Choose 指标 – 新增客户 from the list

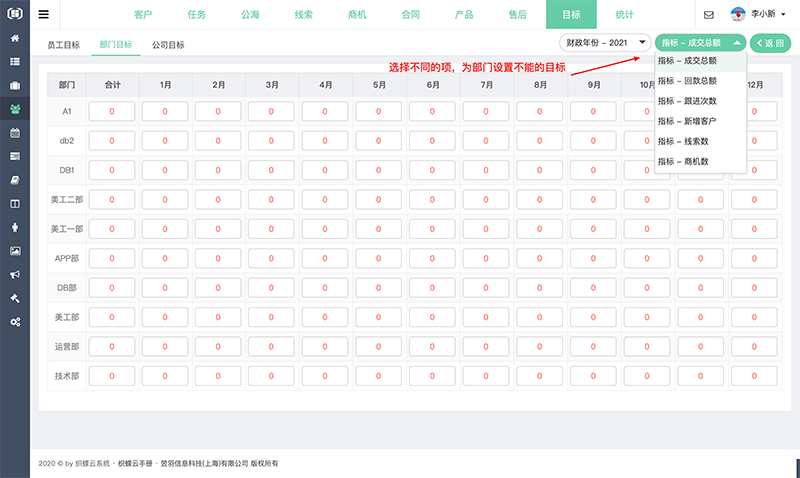coord(700,121)
